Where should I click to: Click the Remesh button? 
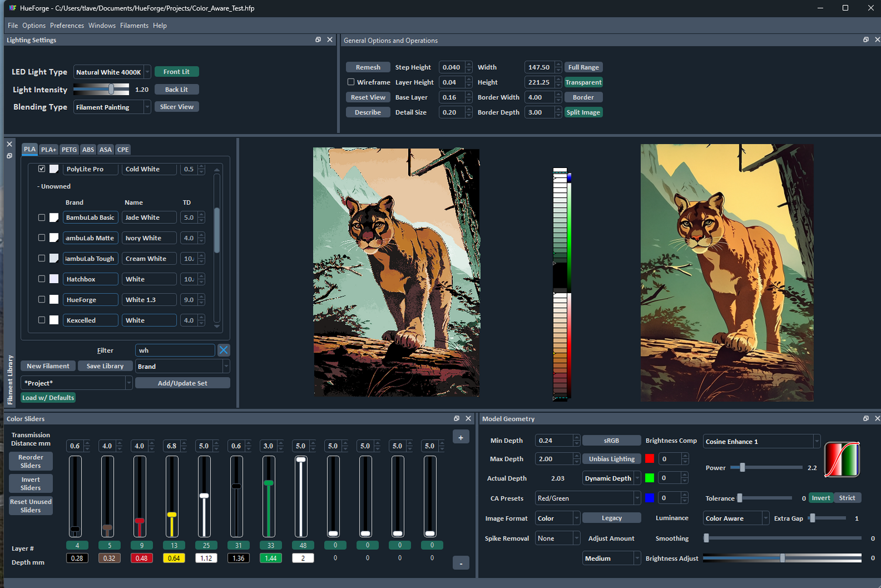[x=368, y=67]
